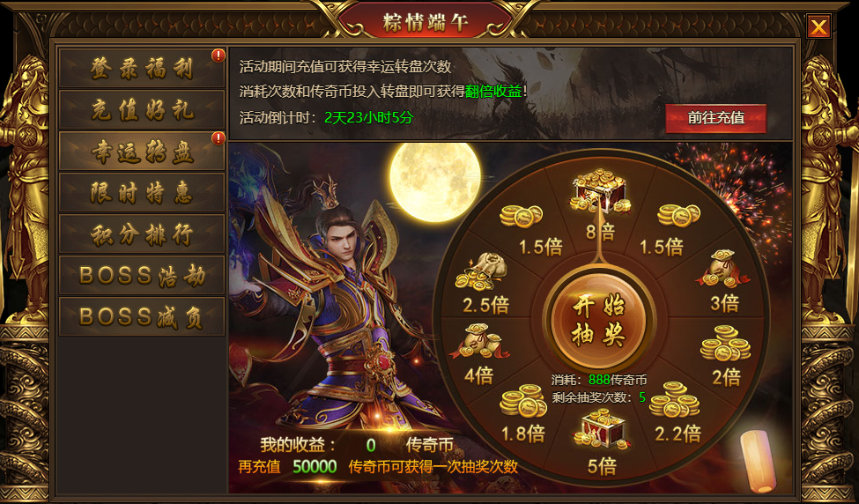Click the glowing lantern icon at bottom right

759,461
